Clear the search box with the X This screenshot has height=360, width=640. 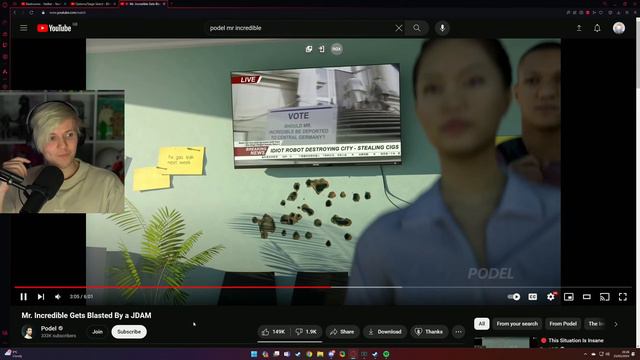pyautogui.click(x=399, y=28)
